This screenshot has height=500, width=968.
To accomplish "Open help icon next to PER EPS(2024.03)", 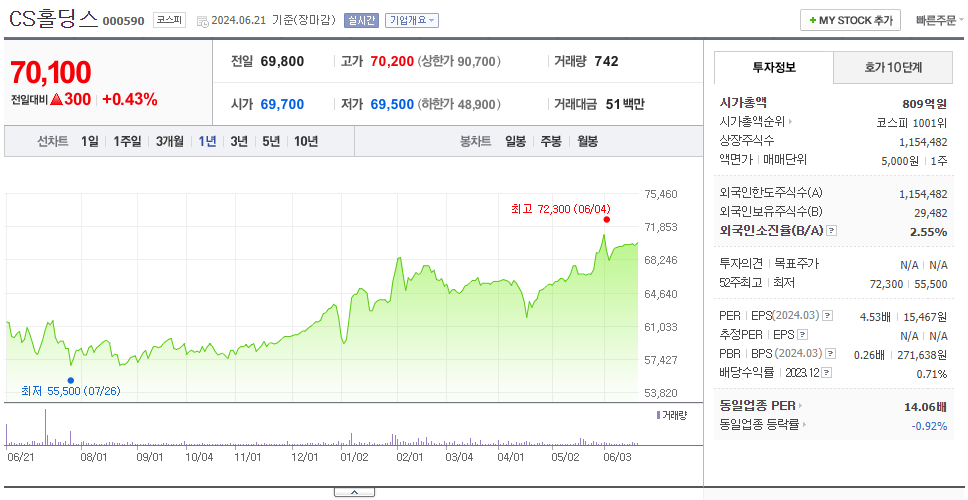I will (x=828, y=316).
